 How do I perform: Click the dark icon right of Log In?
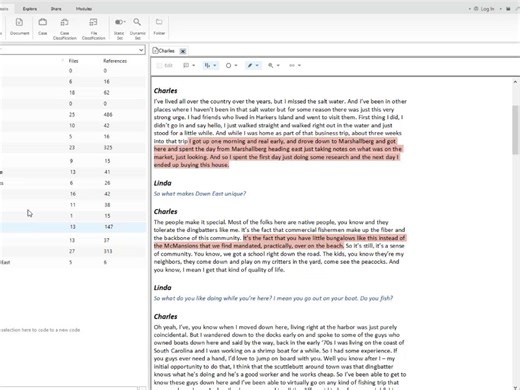point(508,9)
